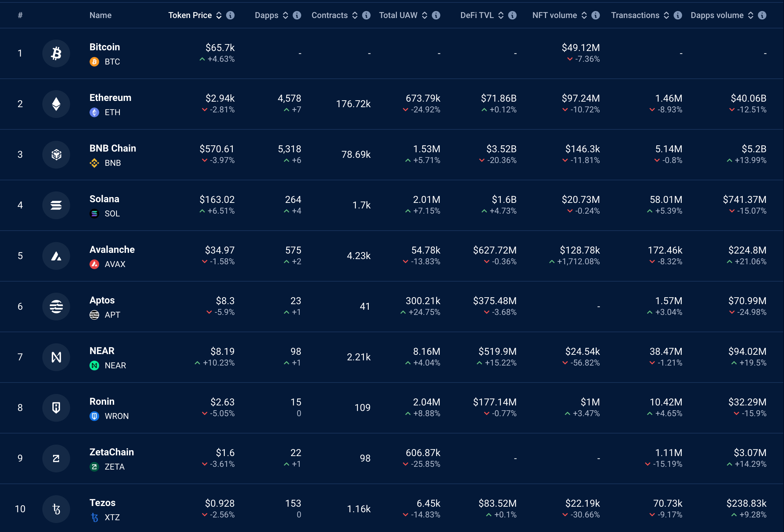Click the NEAR chain logo icon
784x532 pixels.
pyautogui.click(x=56, y=357)
